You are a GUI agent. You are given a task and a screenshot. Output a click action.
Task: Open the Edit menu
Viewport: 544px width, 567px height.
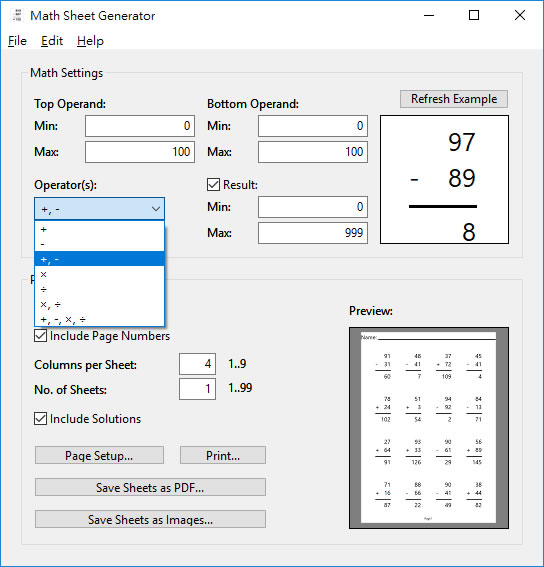pyautogui.click(x=52, y=41)
